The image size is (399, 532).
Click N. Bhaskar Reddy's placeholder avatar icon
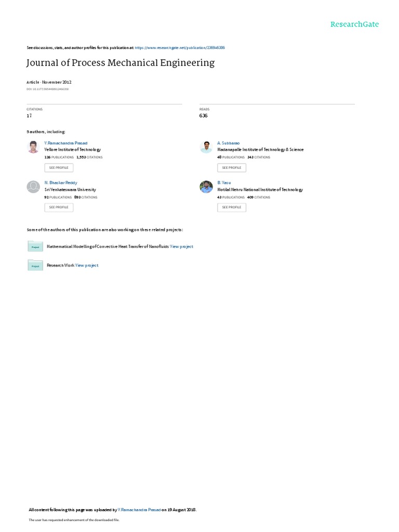(33, 187)
